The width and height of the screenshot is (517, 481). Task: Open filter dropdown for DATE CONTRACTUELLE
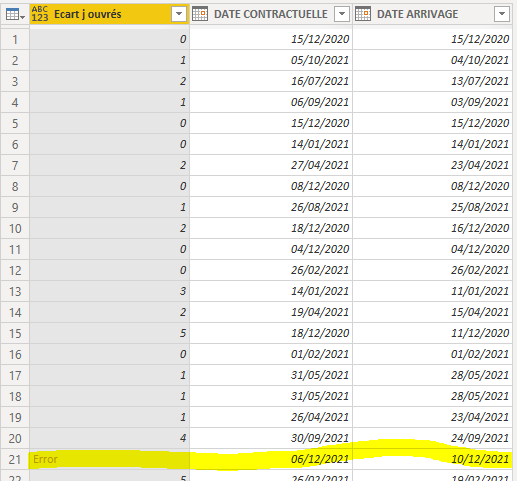click(342, 14)
